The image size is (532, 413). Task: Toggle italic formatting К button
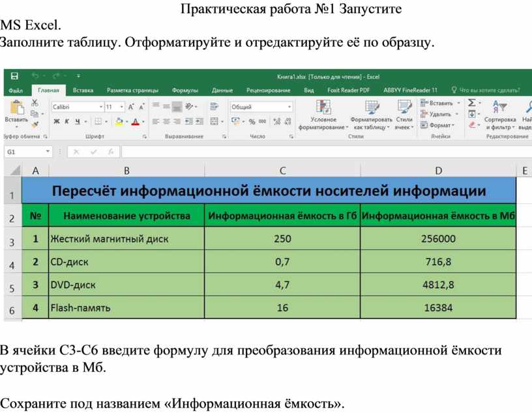click(x=67, y=122)
